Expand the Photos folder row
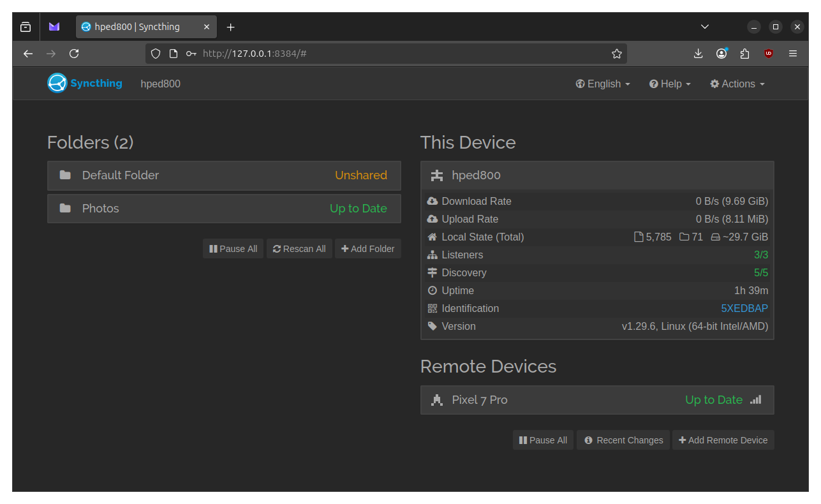 point(224,209)
